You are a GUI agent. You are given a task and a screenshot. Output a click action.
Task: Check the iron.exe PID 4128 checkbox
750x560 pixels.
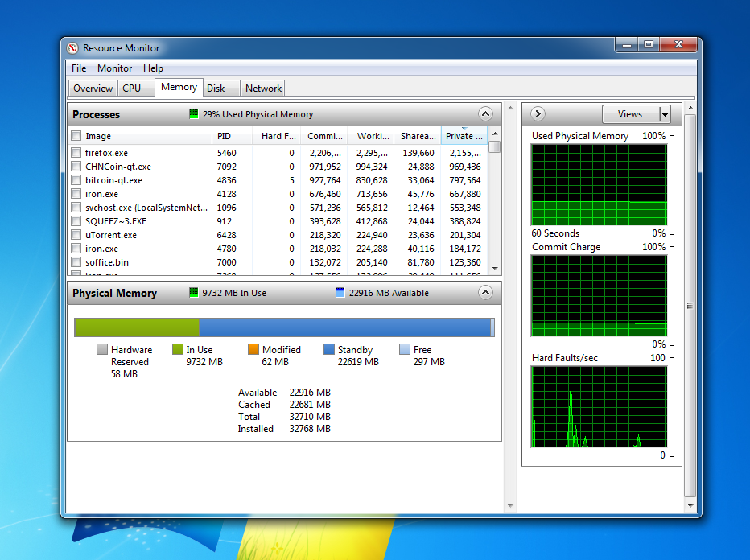coord(76,194)
